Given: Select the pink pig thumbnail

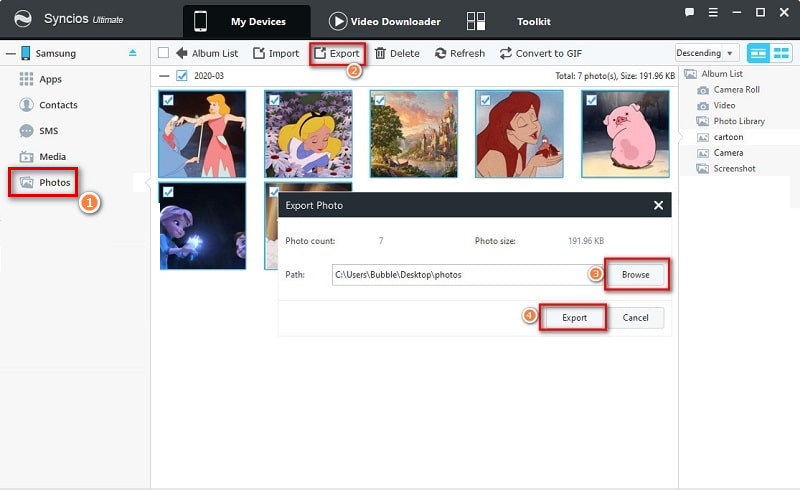Looking at the screenshot, I should 626,134.
